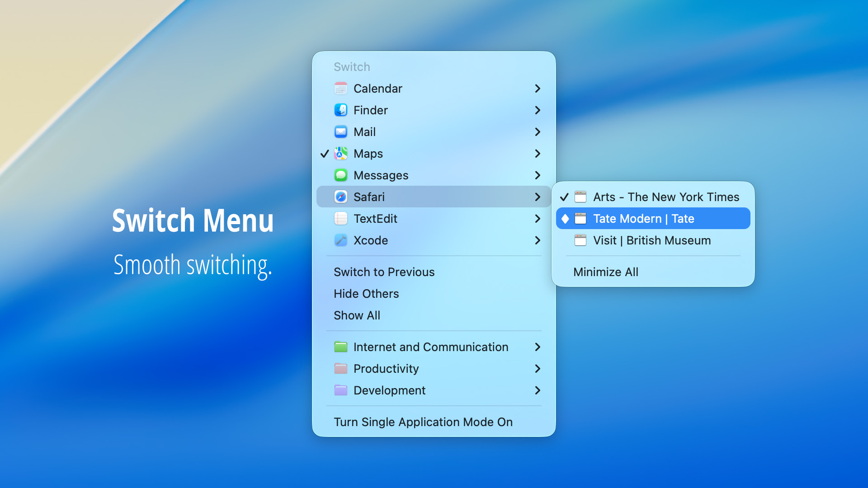868x488 pixels.
Task: Expand the Xcode submenu arrow
Action: 538,240
